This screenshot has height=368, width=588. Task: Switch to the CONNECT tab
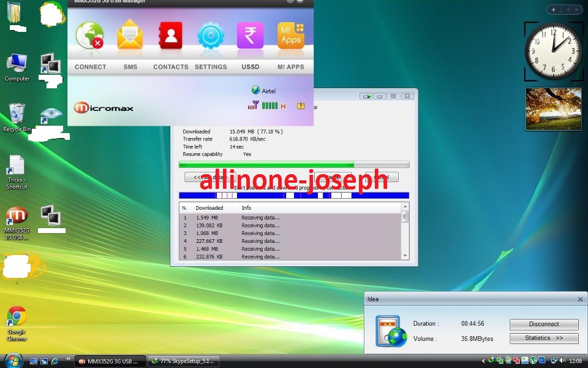coord(90,67)
